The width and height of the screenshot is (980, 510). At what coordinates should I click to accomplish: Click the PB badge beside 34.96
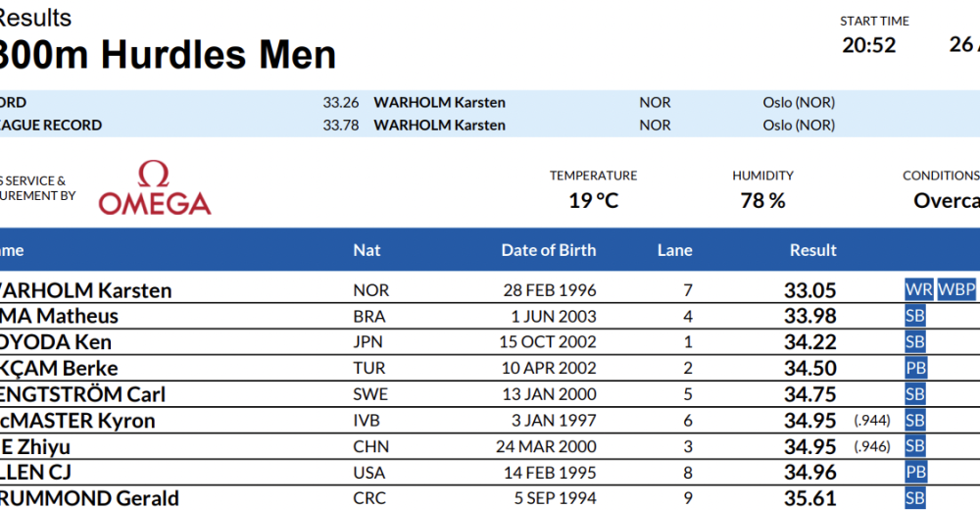915,473
